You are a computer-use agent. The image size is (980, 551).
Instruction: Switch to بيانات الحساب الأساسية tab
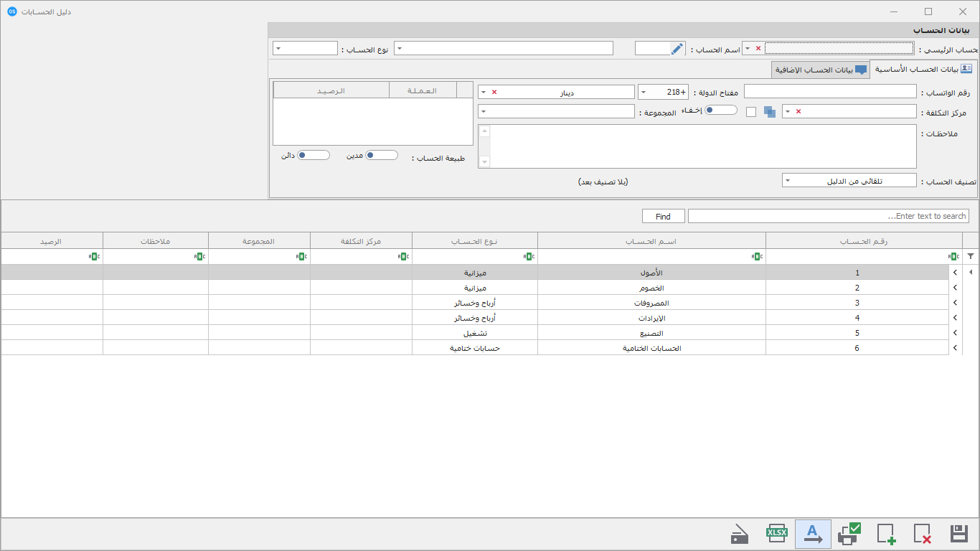click(923, 69)
